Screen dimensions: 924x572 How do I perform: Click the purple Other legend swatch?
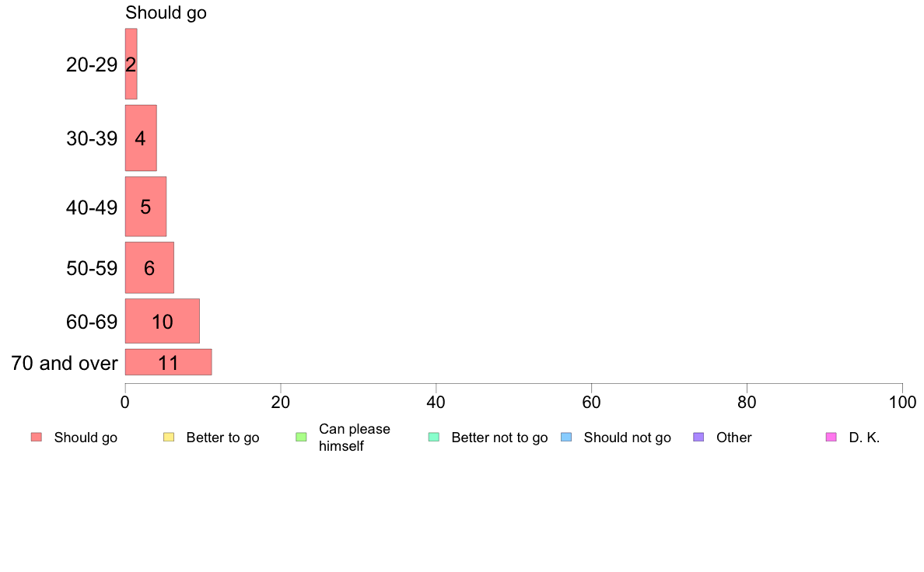699,437
